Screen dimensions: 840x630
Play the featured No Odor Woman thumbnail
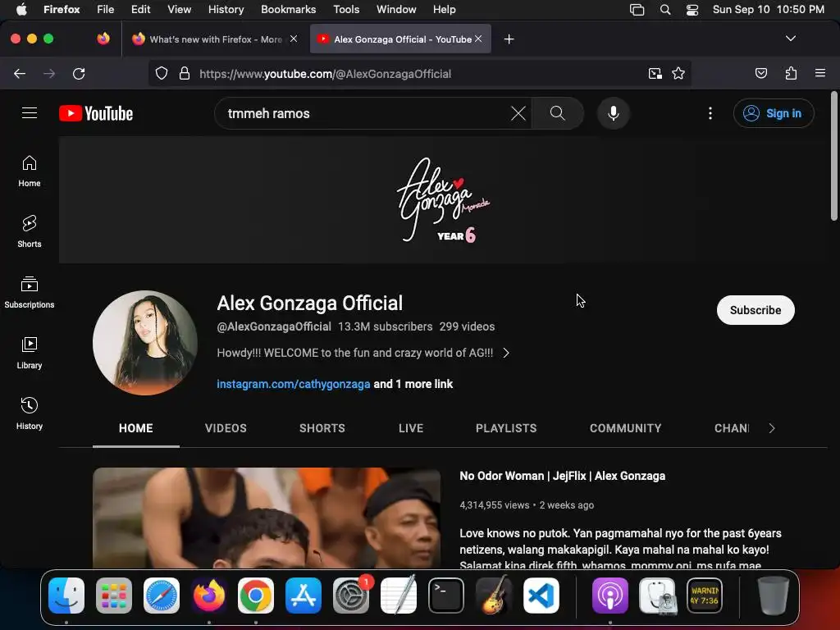click(267, 518)
